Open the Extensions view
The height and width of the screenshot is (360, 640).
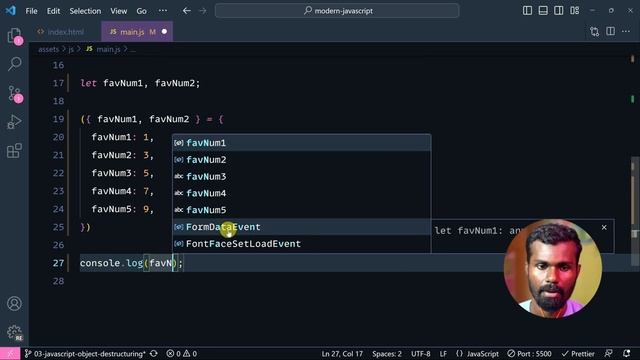(x=14, y=151)
